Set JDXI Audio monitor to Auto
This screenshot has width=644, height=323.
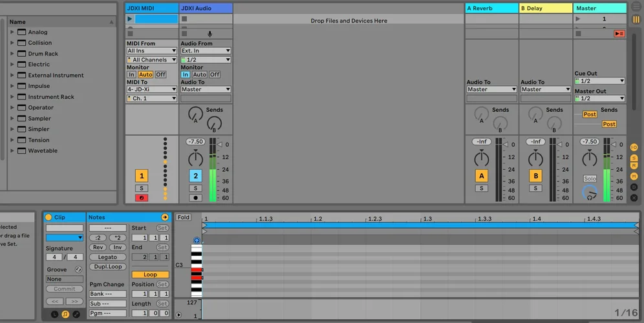200,75
